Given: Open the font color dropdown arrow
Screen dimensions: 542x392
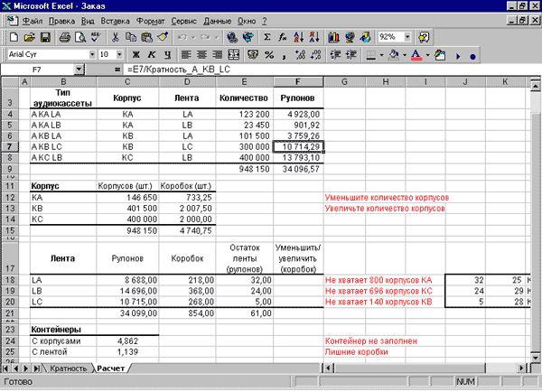Looking at the screenshot, I should click(x=427, y=54).
